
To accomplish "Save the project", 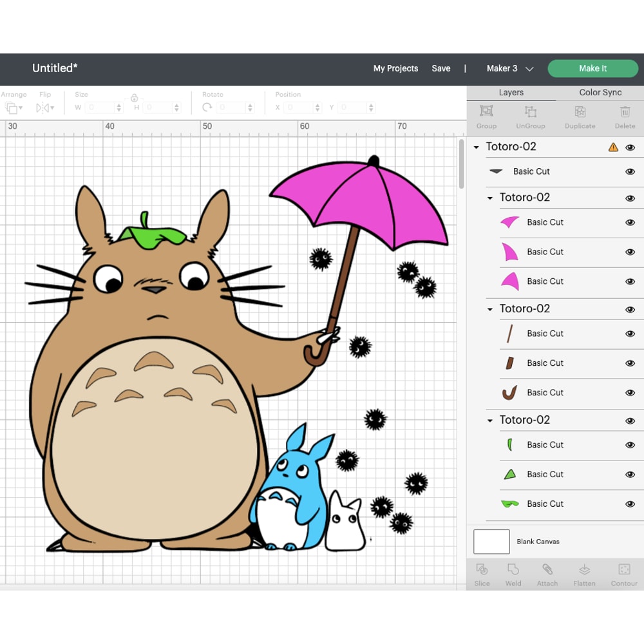I will pos(441,68).
